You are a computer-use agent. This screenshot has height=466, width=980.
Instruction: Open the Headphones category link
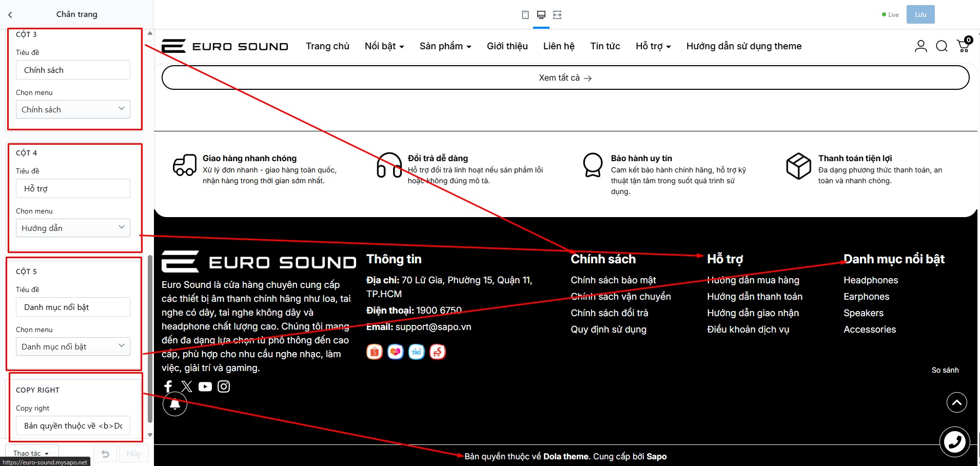click(871, 280)
